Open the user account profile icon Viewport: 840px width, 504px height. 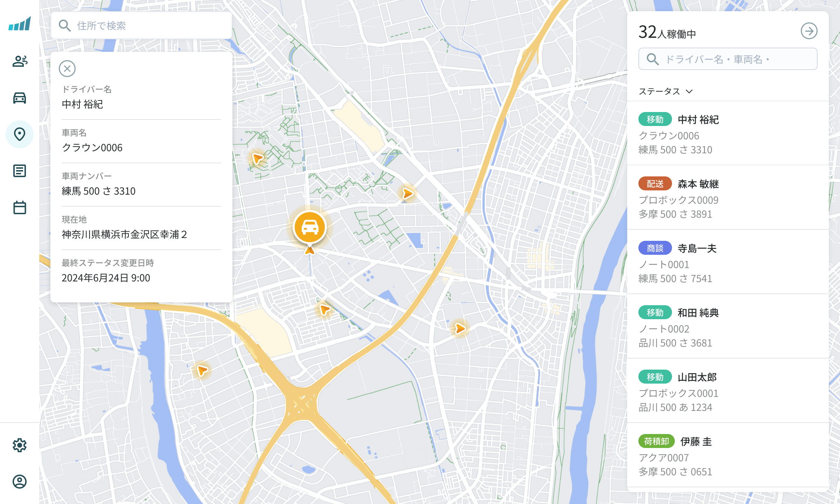(x=20, y=482)
